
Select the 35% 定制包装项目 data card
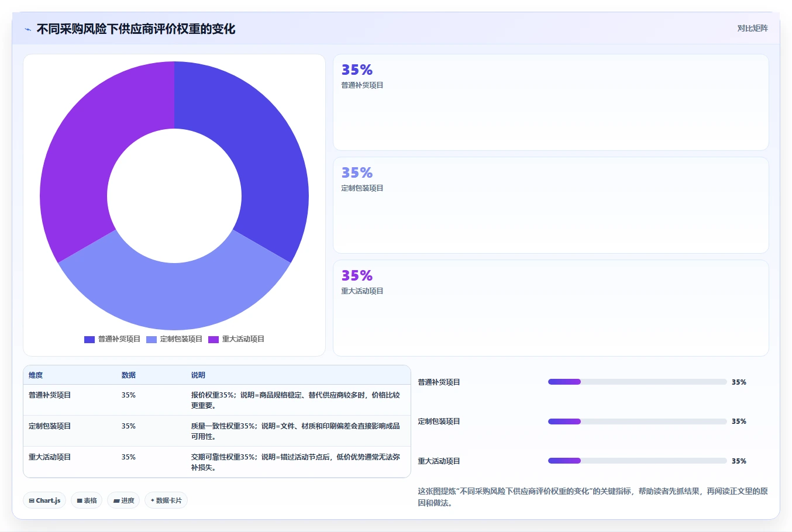click(550, 205)
